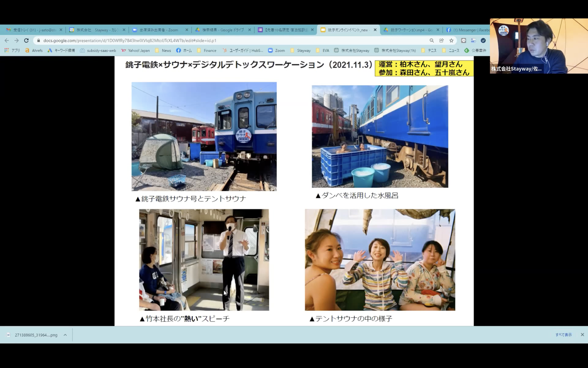Open the Yahoo! Japan bookmark
This screenshot has height=368, width=588.
(x=136, y=50)
